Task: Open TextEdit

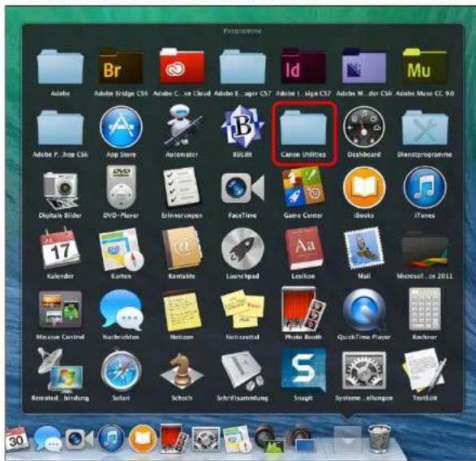Action: pyautogui.click(x=424, y=369)
